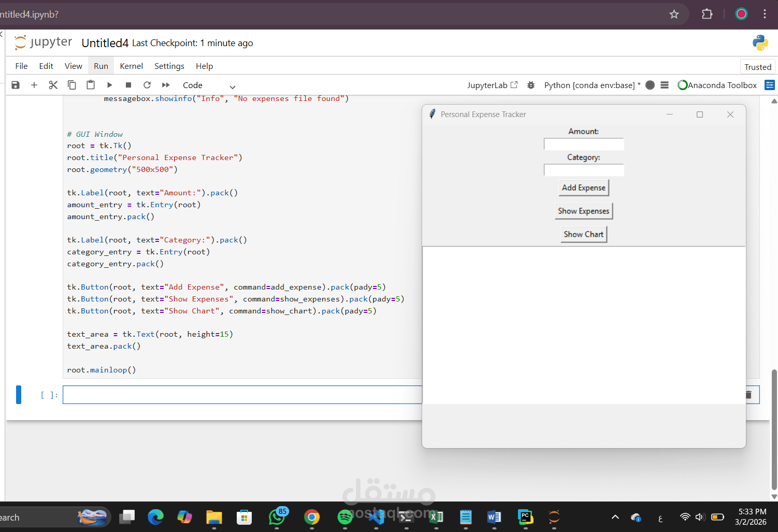Click the Jupyter logo

(20, 42)
